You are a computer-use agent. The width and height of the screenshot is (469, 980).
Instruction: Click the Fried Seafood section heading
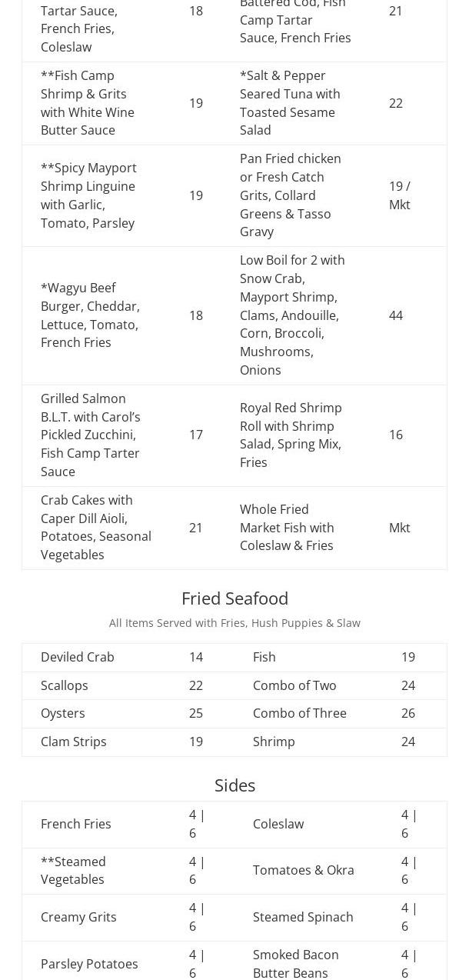tap(234, 598)
